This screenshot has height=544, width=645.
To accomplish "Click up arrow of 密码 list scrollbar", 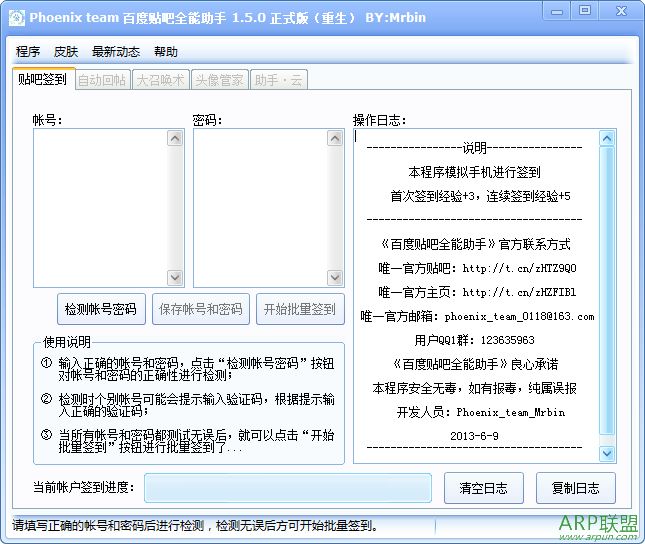I will point(335,139).
